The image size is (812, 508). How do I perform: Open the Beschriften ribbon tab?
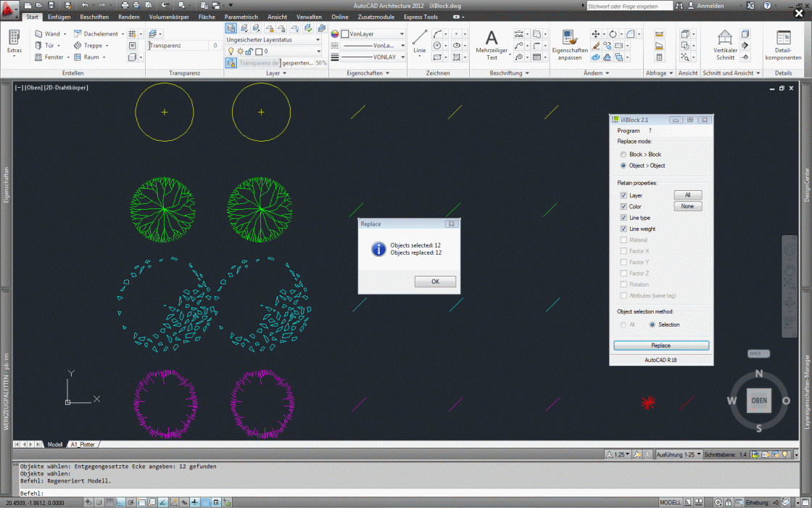[x=94, y=17]
